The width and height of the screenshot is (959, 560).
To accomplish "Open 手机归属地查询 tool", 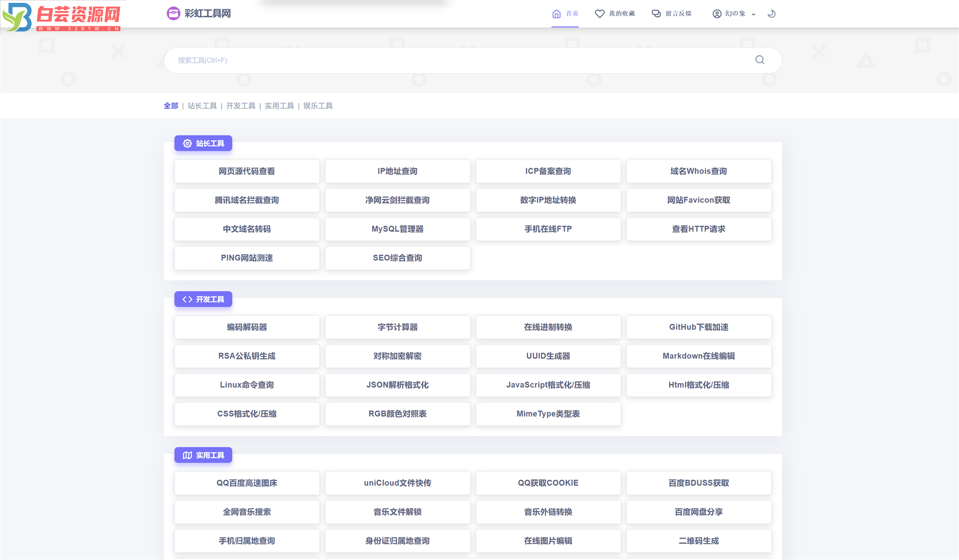I will (247, 541).
